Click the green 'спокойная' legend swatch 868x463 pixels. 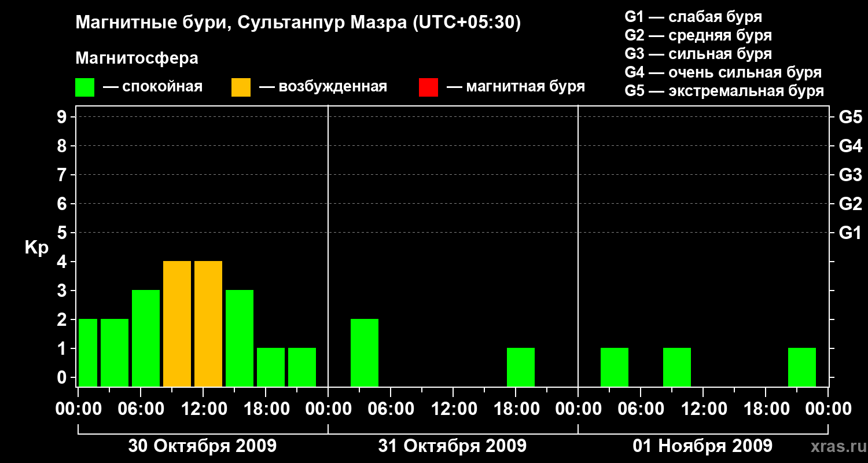pyautogui.click(x=84, y=87)
